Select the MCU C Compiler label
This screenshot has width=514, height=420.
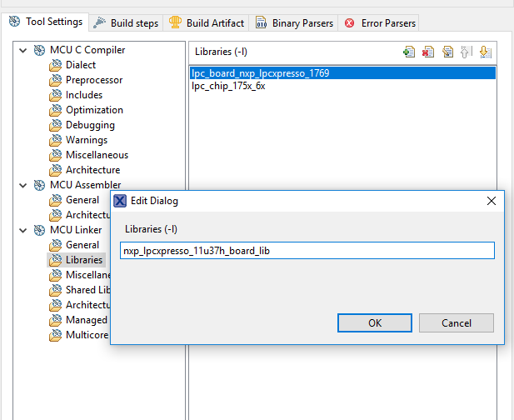coord(87,50)
